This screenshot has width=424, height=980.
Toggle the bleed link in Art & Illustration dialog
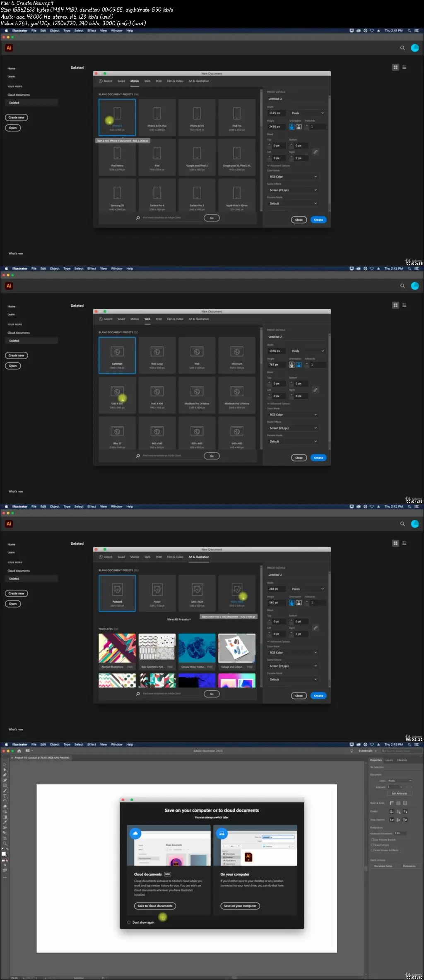(316, 628)
